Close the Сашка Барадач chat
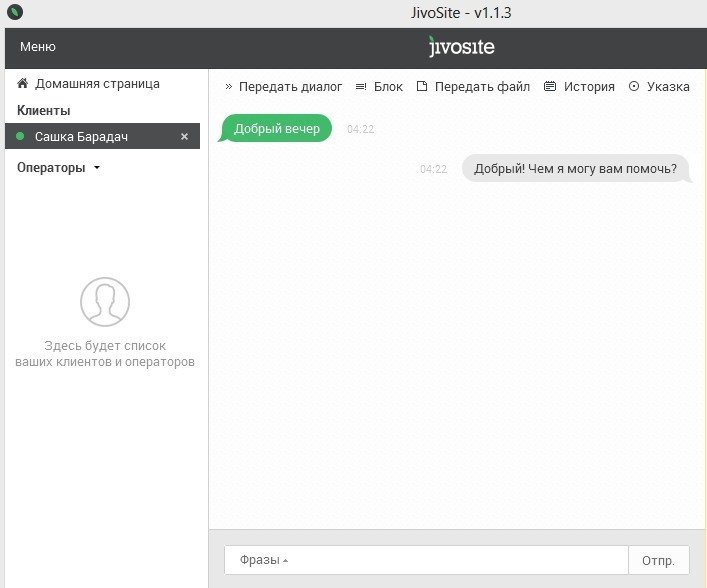The height and width of the screenshot is (588, 707). 184,136
